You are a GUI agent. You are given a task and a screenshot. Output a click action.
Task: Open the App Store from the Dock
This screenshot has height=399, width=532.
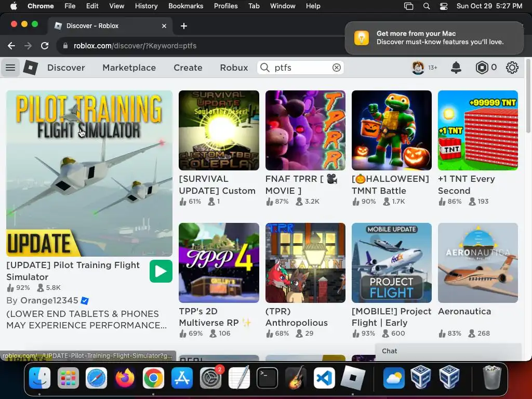182,378
